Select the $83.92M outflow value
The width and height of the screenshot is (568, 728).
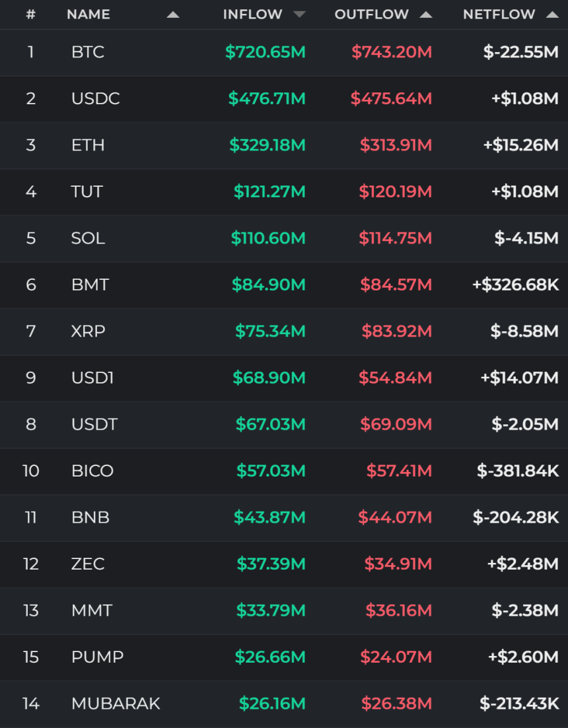pos(397,331)
